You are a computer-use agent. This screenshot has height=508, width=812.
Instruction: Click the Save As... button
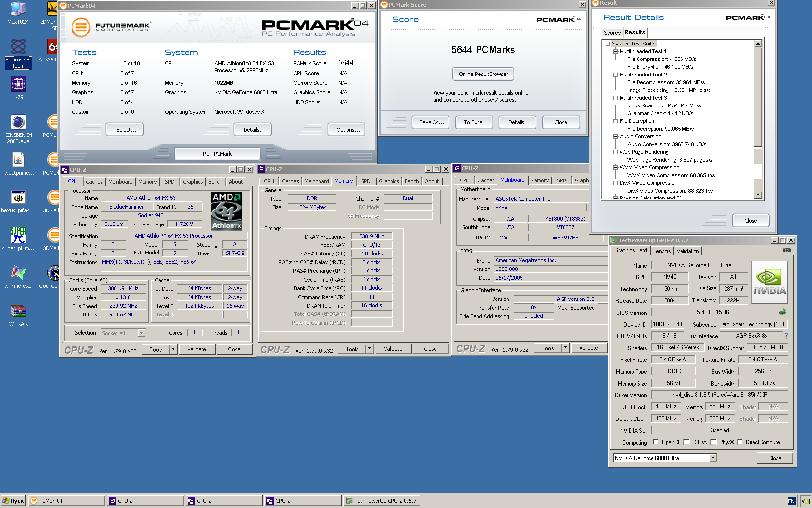tap(431, 122)
